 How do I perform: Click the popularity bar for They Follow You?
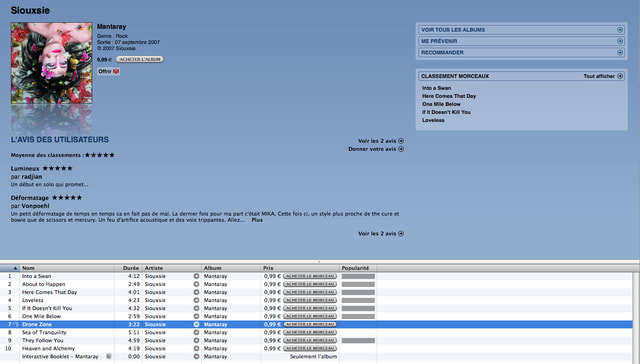pos(358,340)
